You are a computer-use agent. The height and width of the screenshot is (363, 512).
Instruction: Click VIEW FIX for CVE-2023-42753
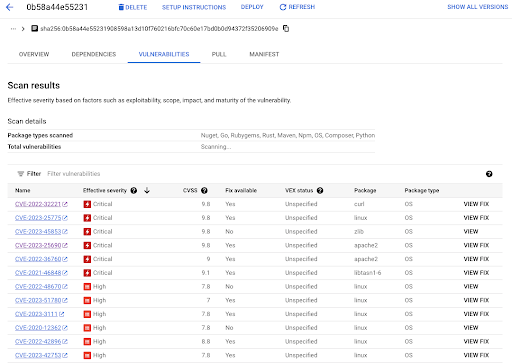point(476,355)
